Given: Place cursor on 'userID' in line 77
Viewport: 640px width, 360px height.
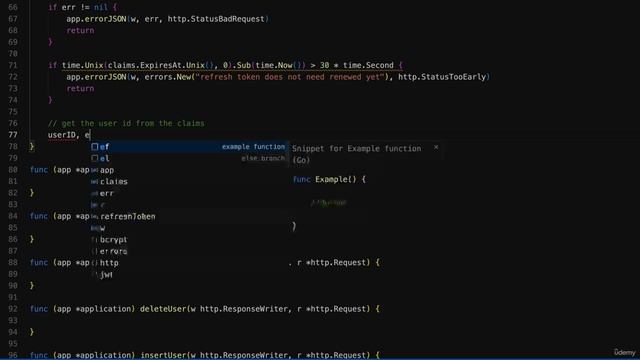Looking at the screenshot, I should (x=62, y=135).
